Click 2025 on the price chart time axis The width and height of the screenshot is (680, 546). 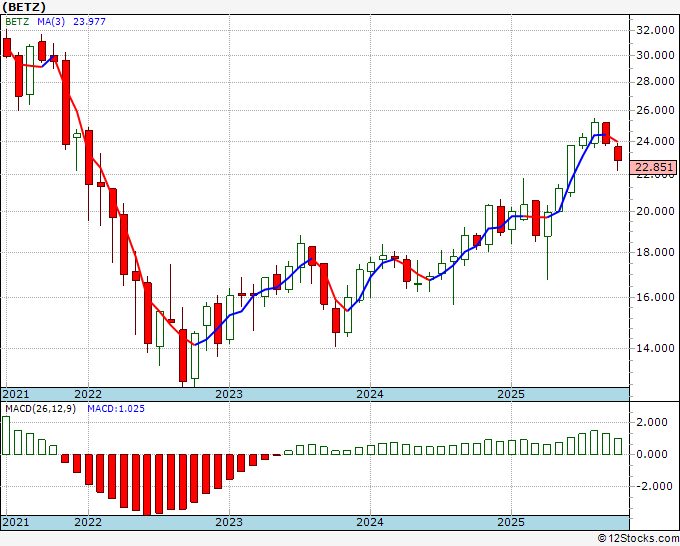click(511, 394)
